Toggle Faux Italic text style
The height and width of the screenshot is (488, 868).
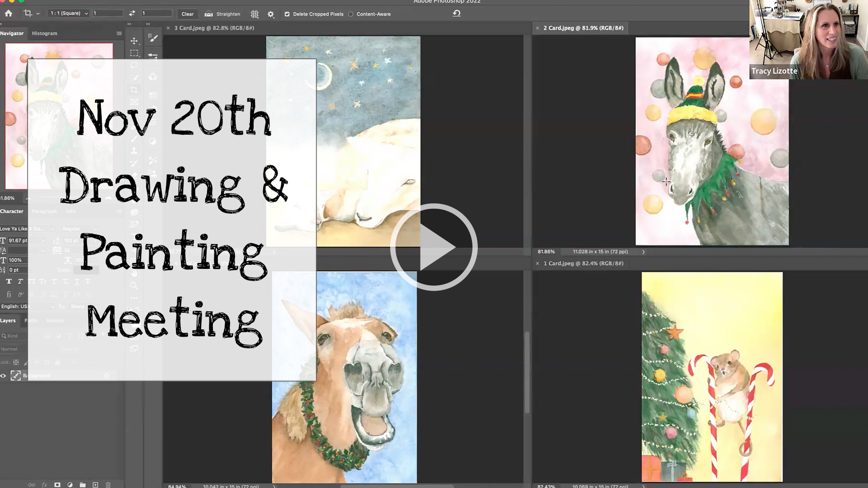pyautogui.click(x=20, y=282)
